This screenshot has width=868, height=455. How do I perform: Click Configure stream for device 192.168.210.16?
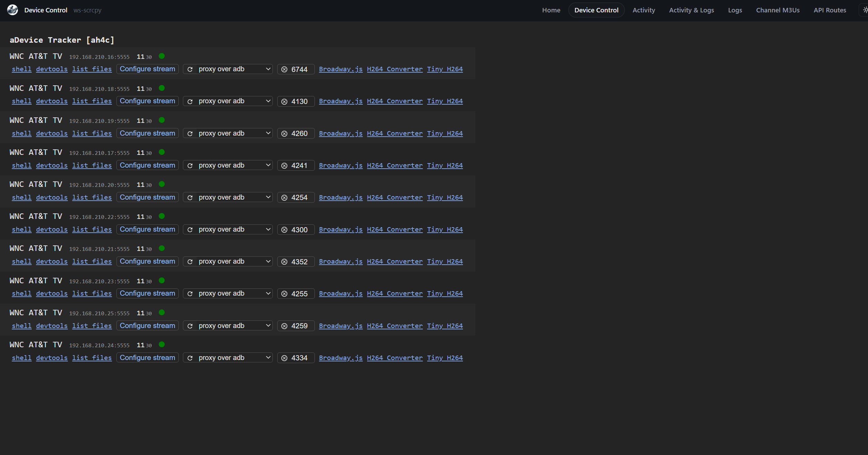point(147,69)
